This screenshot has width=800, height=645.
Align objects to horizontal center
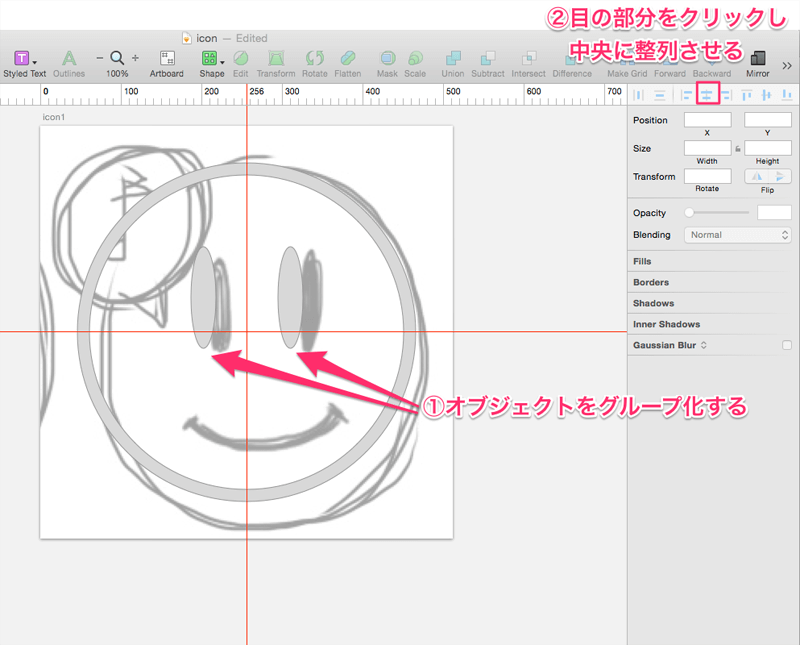click(707, 94)
